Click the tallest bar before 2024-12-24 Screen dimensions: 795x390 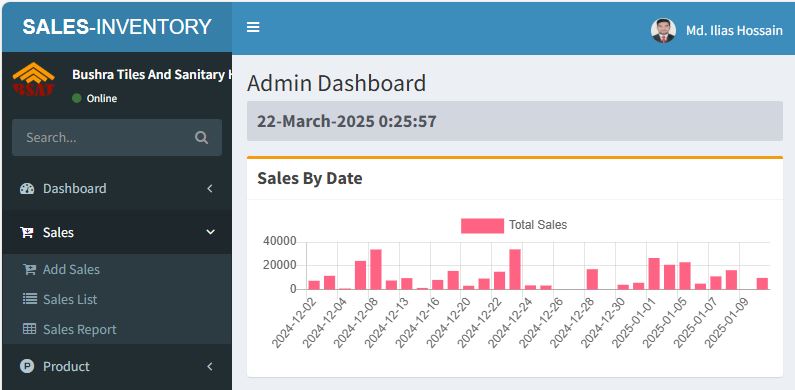(515, 269)
